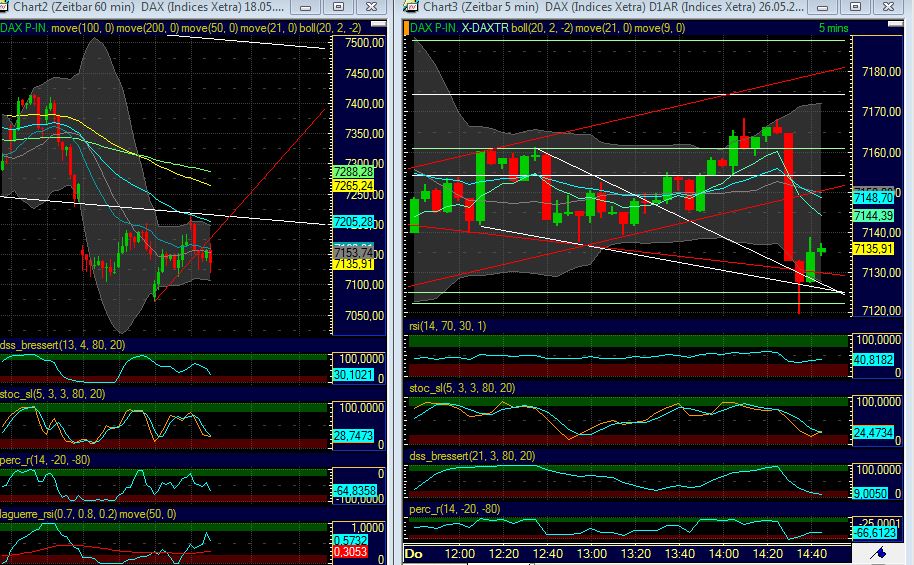Click the perc_r(14, -20, -80) label in Chart2

pyautogui.click(x=45, y=459)
